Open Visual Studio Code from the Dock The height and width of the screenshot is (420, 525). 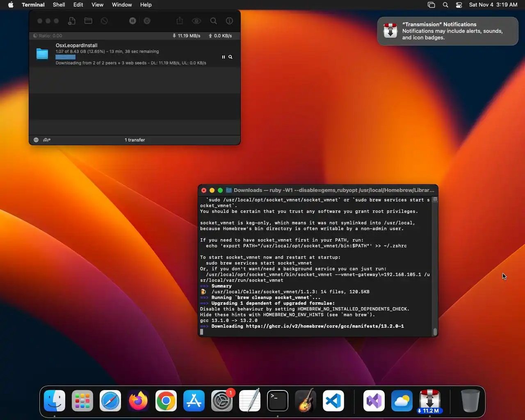point(333,401)
